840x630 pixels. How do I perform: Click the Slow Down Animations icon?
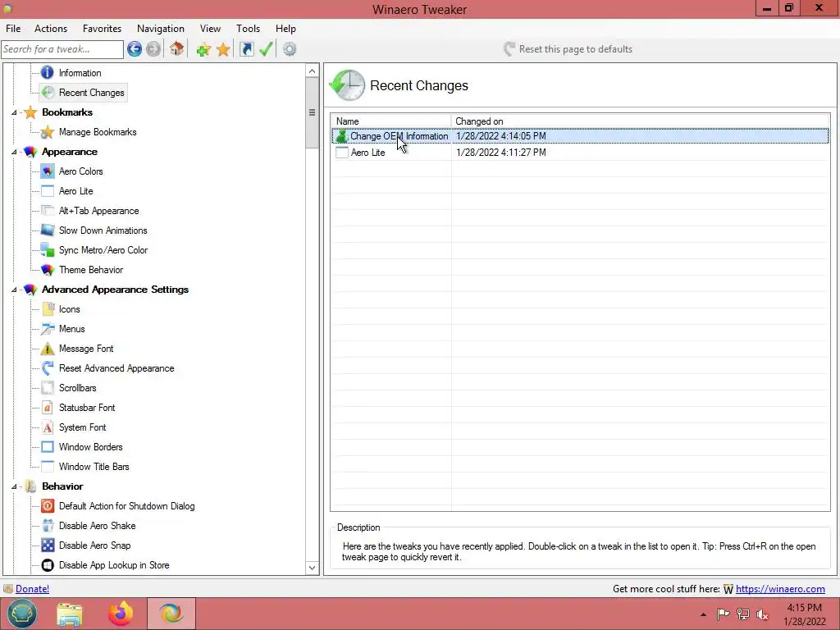(47, 231)
